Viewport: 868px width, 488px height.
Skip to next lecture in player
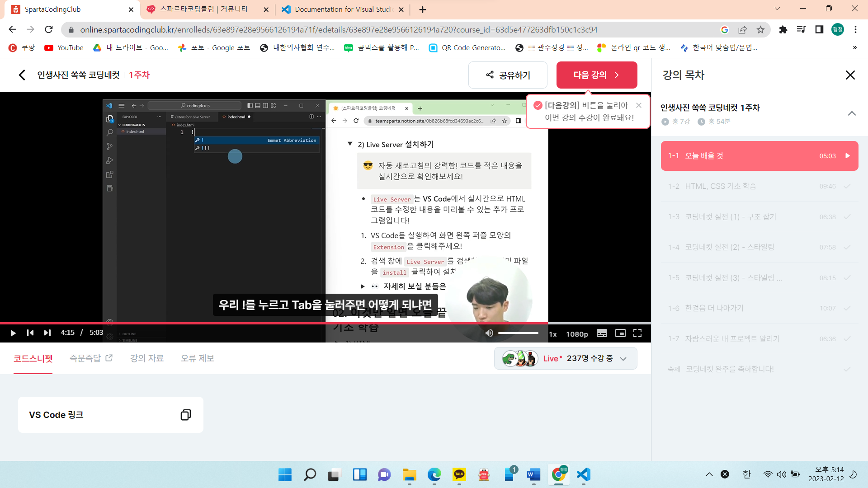(47, 333)
